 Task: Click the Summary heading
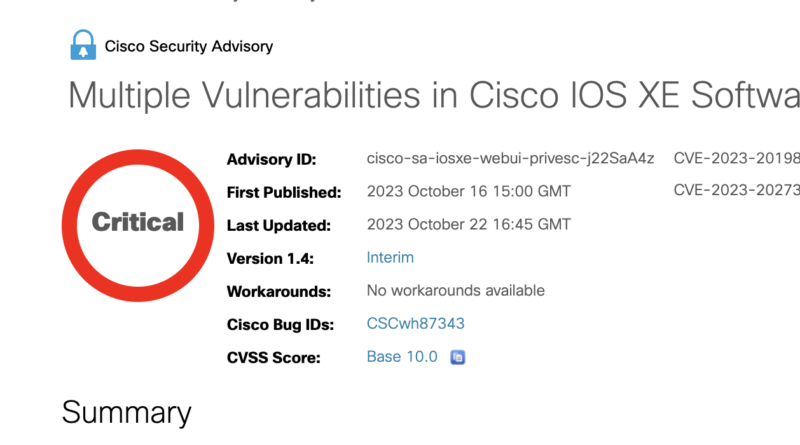[127, 413]
